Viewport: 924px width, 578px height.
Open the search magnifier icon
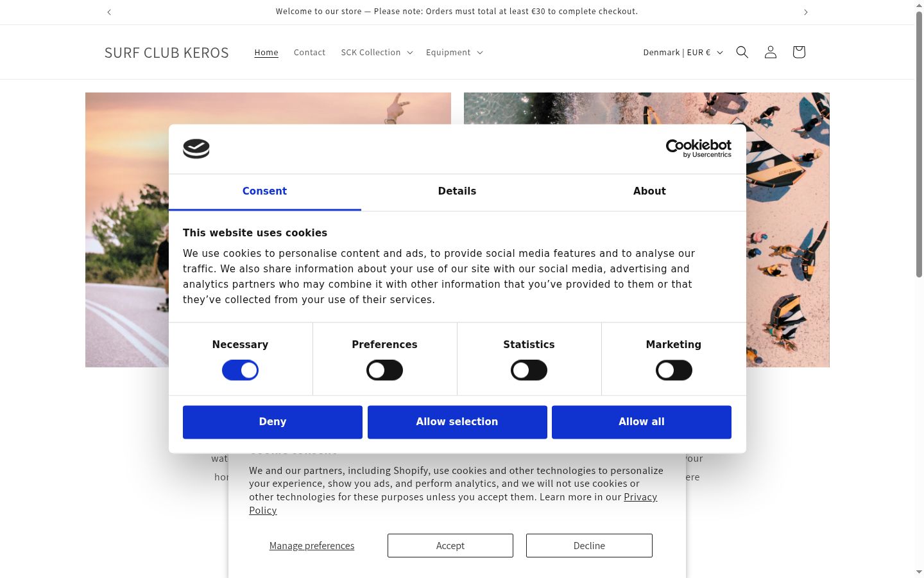pos(742,52)
